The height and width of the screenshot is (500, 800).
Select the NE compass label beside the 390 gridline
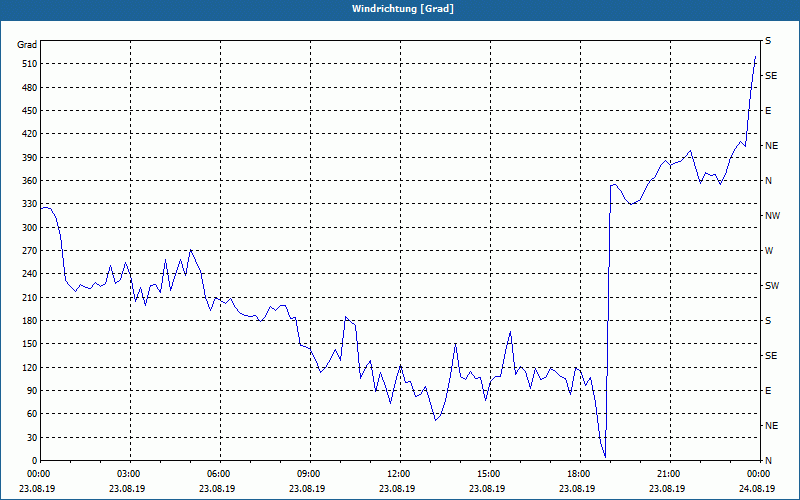click(x=771, y=146)
